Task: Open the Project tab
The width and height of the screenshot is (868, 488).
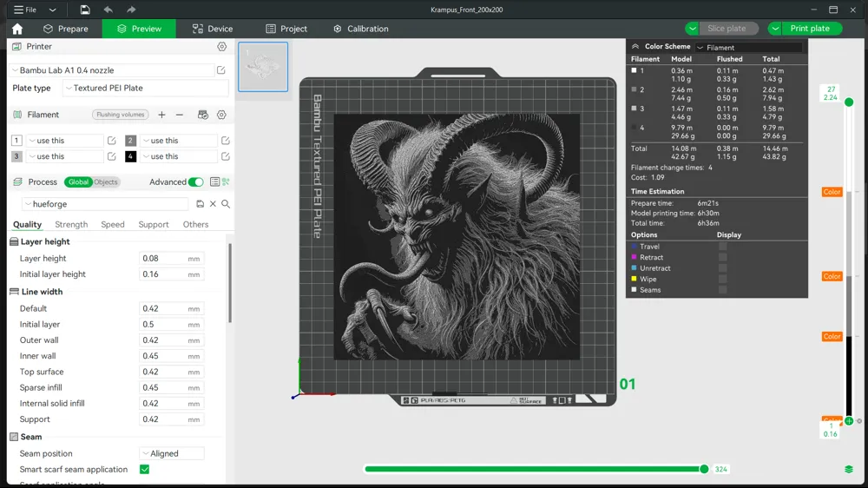Action: pyautogui.click(x=286, y=29)
